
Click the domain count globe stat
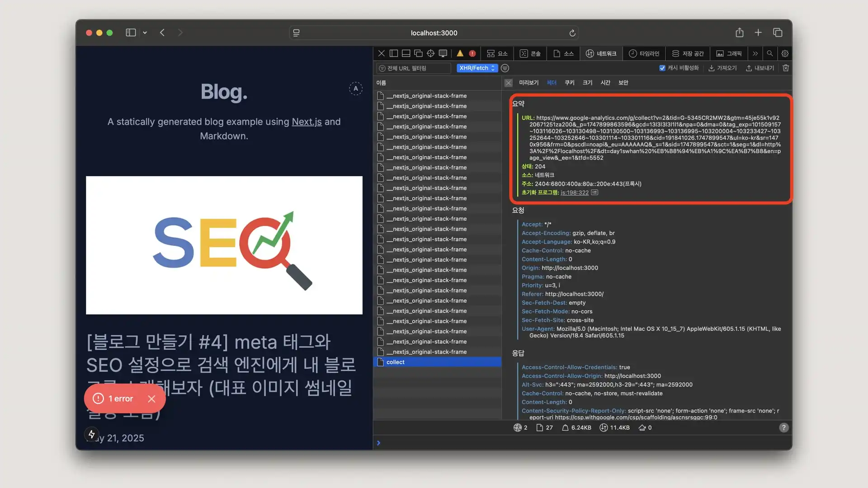coord(520,427)
